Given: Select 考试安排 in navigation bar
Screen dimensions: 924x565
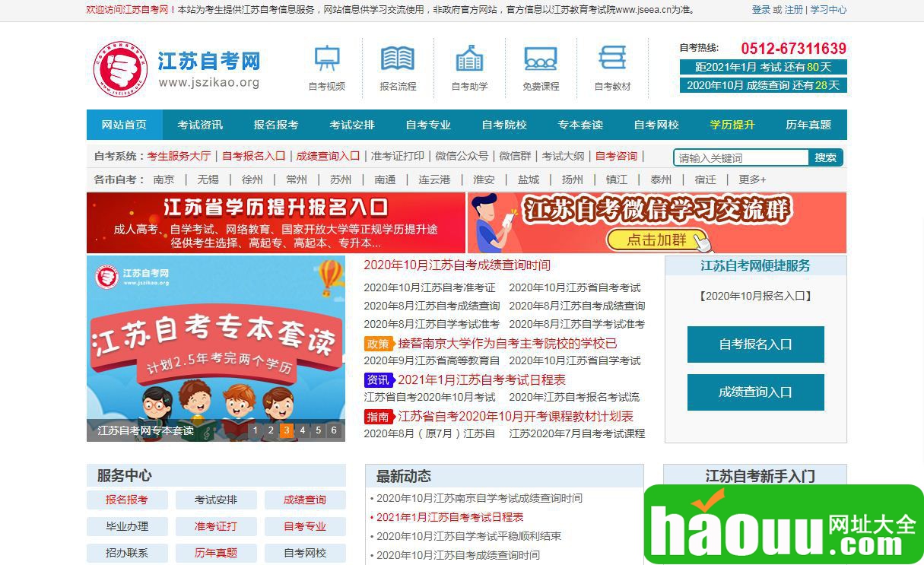Looking at the screenshot, I should (352, 125).
